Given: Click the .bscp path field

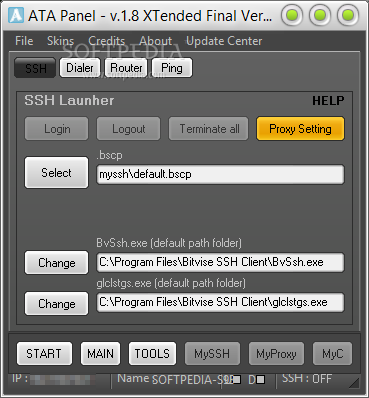Looking at the screenshot, I should pyautogui.click(x=220, y=174).
